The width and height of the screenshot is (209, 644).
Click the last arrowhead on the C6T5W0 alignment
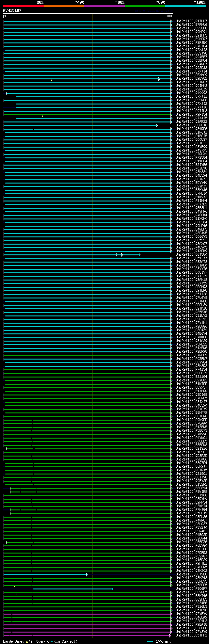tap(139, 255)
